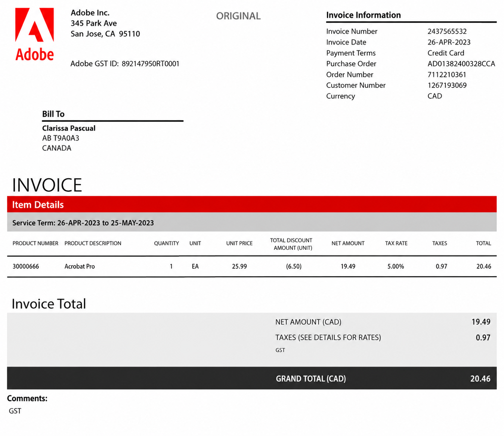Select the GST text under Comments

(x=15, y=411)
